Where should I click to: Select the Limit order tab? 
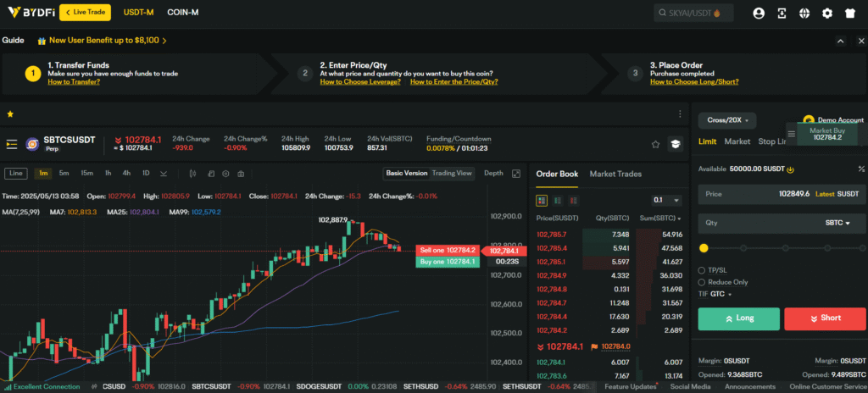click(707, 141)
